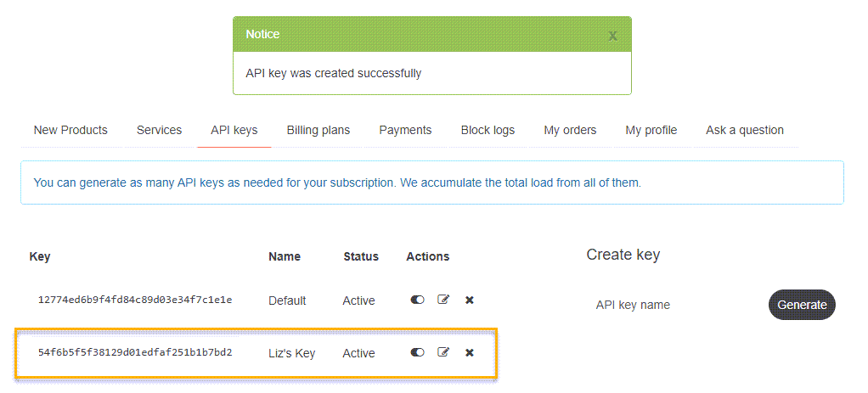Open the Ask a question tab
The height and width of the screenshot is (393, 868).
coord(745,130)
